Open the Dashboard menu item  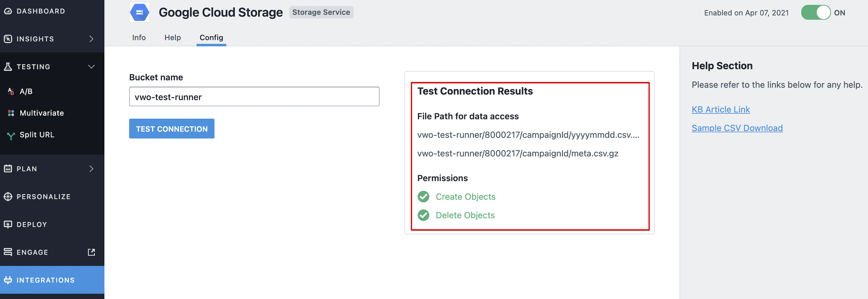(52, 11)
